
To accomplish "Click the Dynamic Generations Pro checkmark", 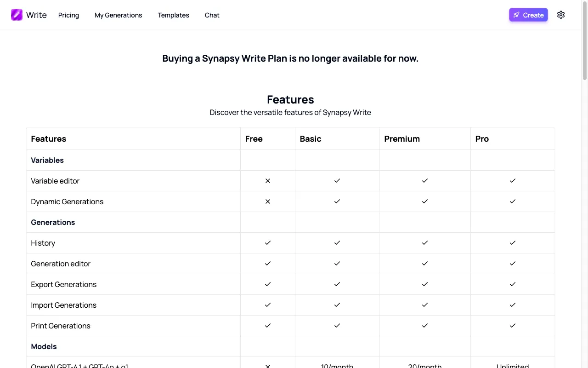I will (x=513, y=201).
